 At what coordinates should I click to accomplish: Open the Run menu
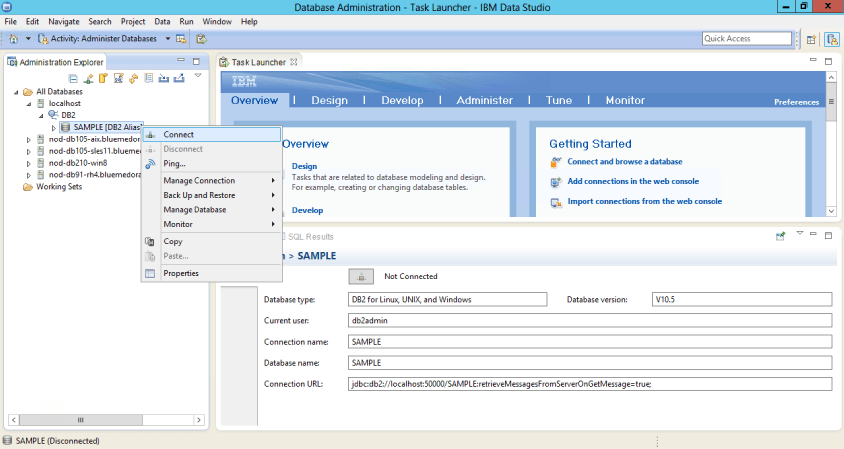(x=186, y=22)
